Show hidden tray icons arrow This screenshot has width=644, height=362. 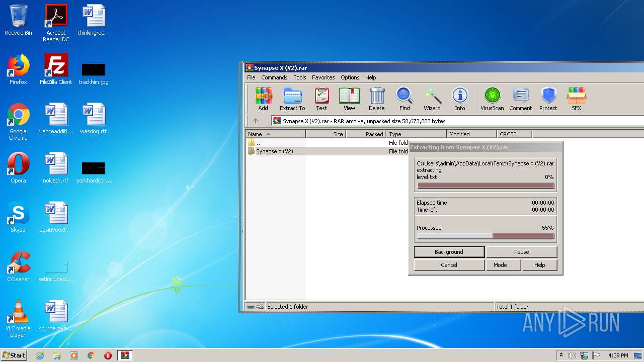point(561,355)
